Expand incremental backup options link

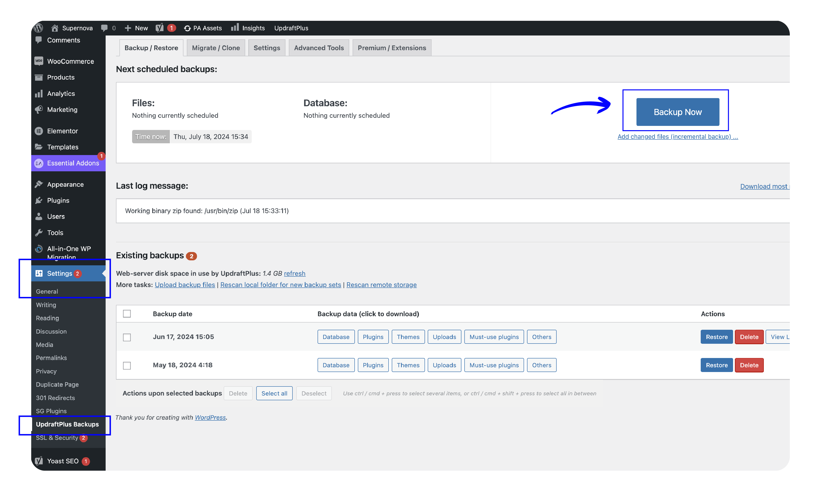[x=678, y=137]
